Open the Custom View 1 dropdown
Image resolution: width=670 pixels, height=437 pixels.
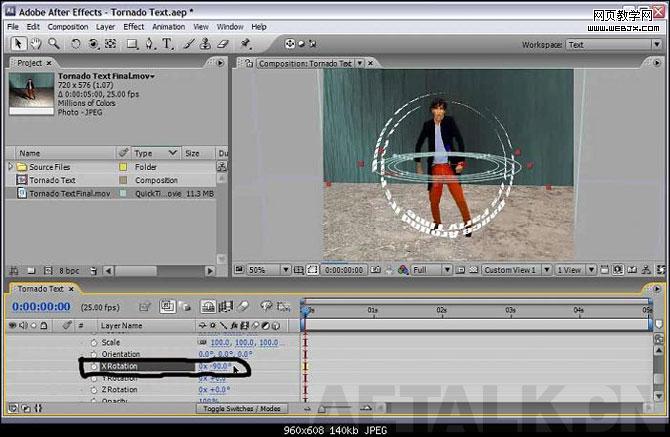point(516,270)
